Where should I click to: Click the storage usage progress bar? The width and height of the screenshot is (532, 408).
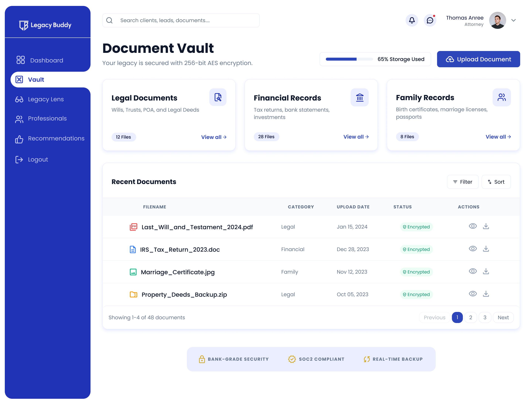349,59
